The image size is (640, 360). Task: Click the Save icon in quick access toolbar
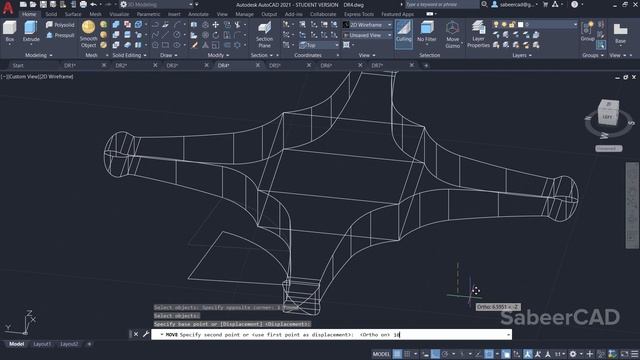point(43,4)
